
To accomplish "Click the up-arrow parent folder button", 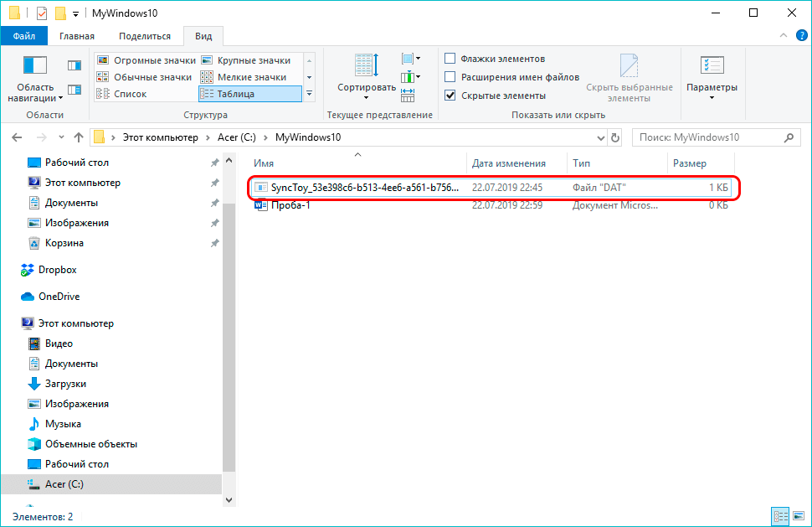I will (79, 137).
